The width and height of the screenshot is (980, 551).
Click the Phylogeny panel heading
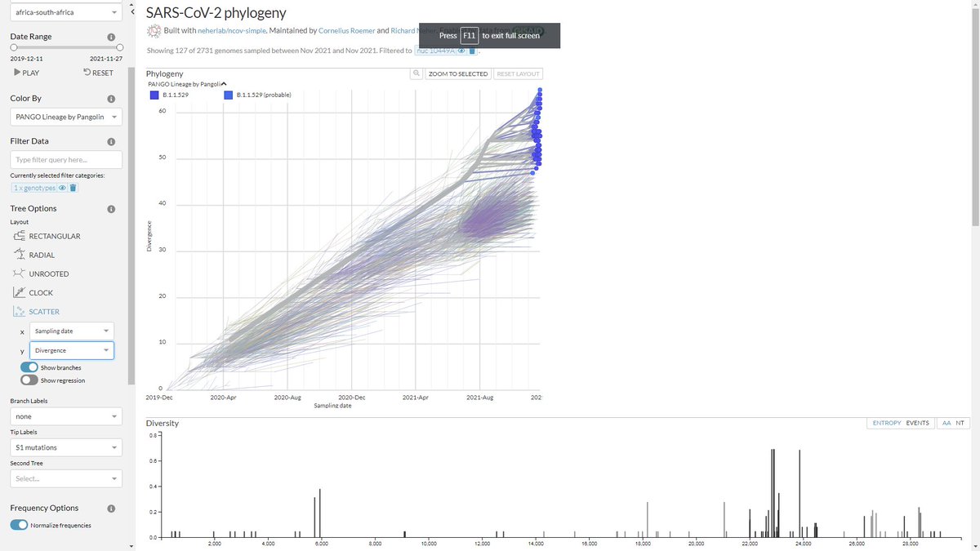(164, 73)
